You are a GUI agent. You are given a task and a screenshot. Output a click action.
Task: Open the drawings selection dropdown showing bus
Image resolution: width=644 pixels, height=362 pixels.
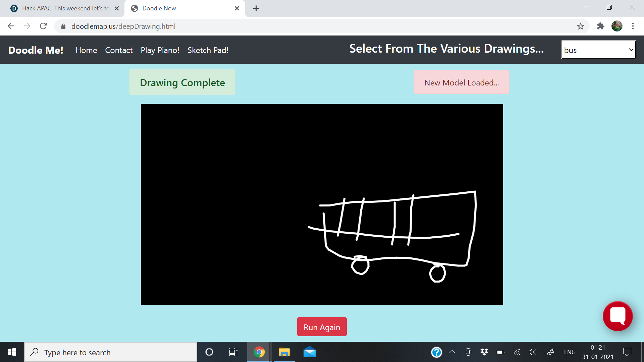(598, 50)
